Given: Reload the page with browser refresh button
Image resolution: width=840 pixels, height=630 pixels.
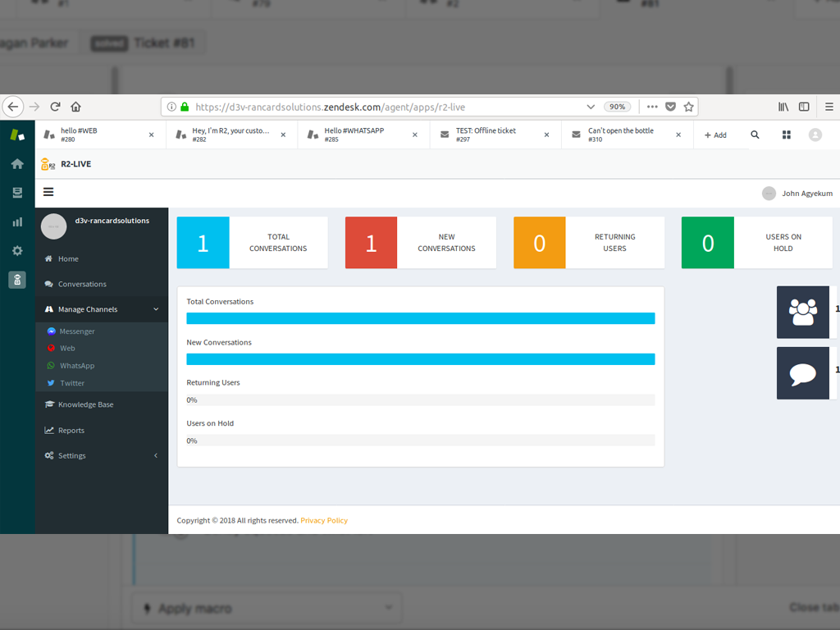Looking at the screenshot, I should tap(56, 107).
